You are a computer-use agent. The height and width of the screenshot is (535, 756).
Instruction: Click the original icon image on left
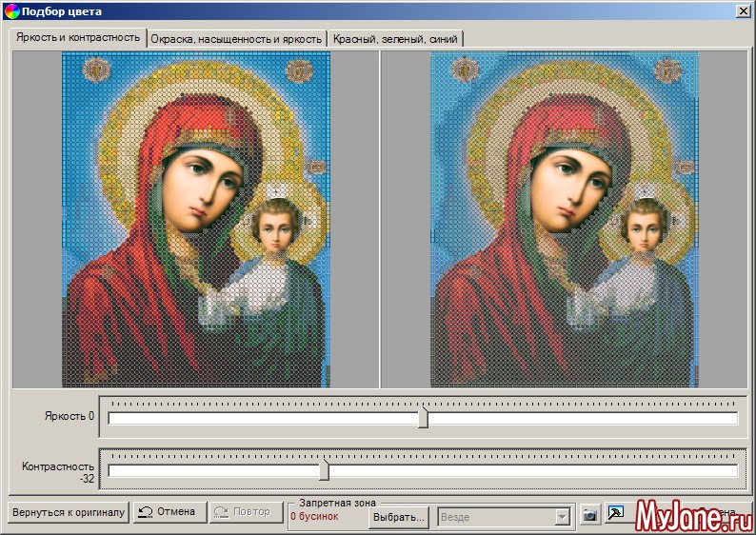click(x=196, y=219)
